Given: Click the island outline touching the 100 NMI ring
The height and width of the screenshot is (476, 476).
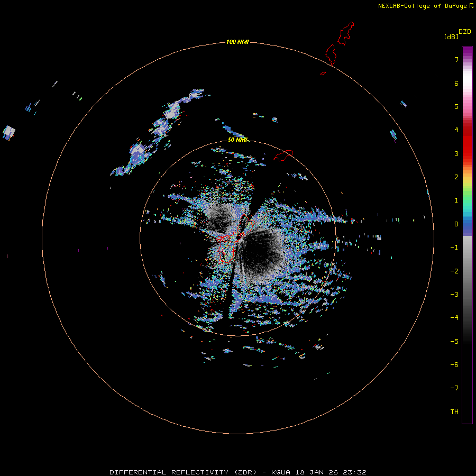Looking at the screenshot, I should point(331,54).
